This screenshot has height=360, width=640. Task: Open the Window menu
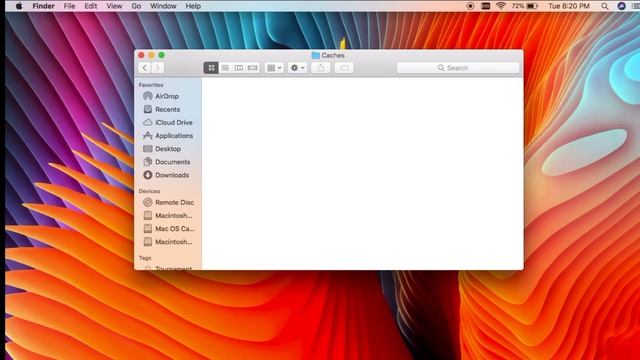point(163,6)
